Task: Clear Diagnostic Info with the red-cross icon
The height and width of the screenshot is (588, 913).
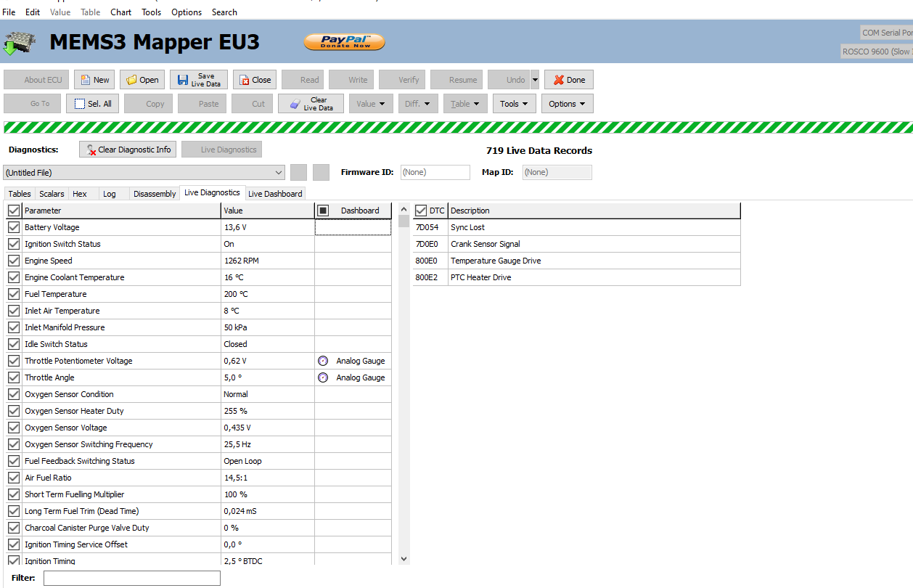Action: 91,150
